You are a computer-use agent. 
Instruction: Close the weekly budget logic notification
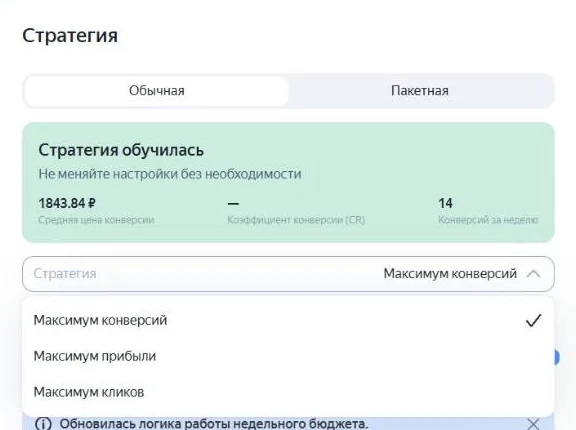coord(533,424)
